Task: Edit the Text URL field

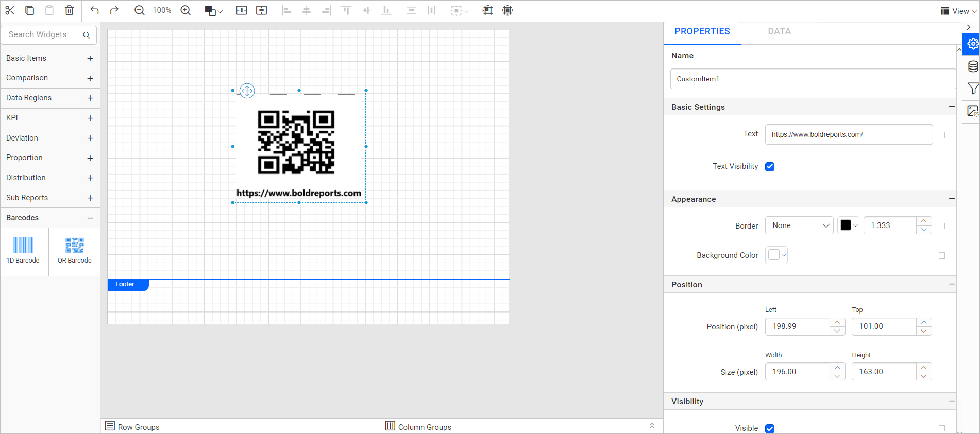Action: point(849,134)
